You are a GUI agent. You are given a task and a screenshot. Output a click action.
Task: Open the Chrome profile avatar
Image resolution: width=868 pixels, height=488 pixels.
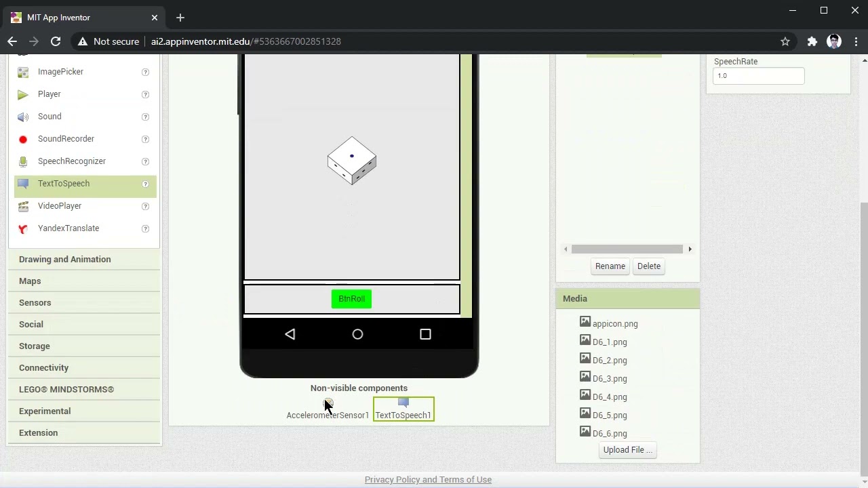(835, 41)
